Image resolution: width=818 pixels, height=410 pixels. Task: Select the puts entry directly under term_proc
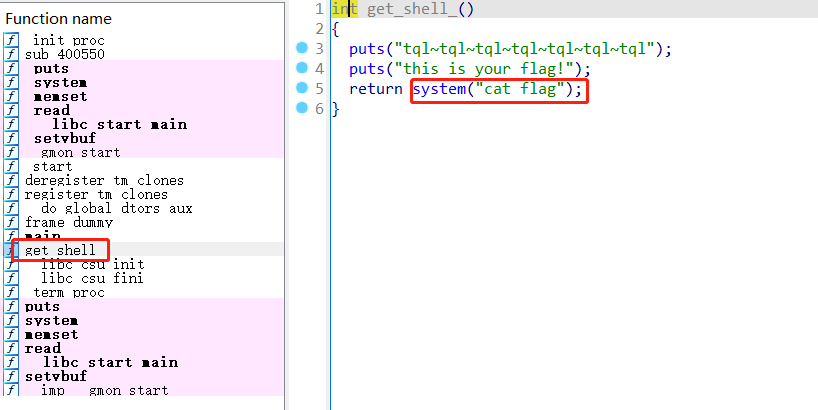42,307
